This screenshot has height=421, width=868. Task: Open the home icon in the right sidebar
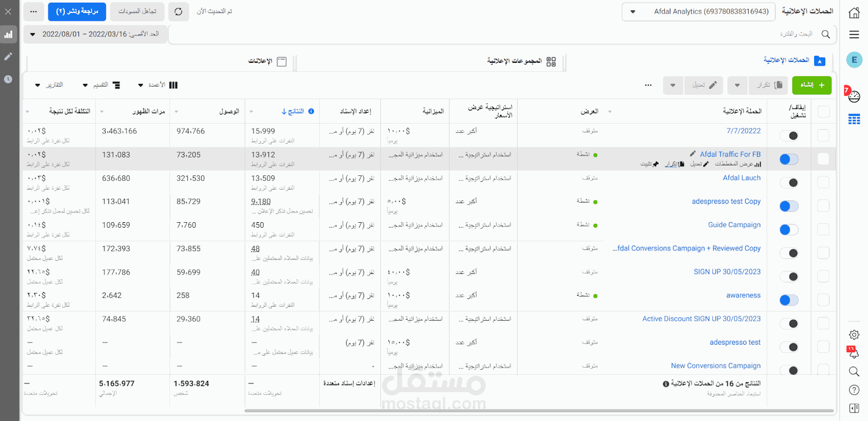click(854, 13)
